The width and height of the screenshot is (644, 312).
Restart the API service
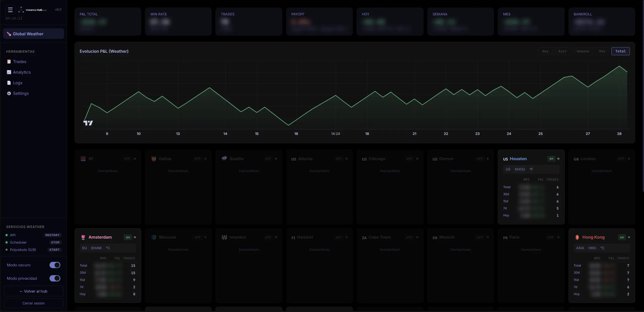(53, 235)
